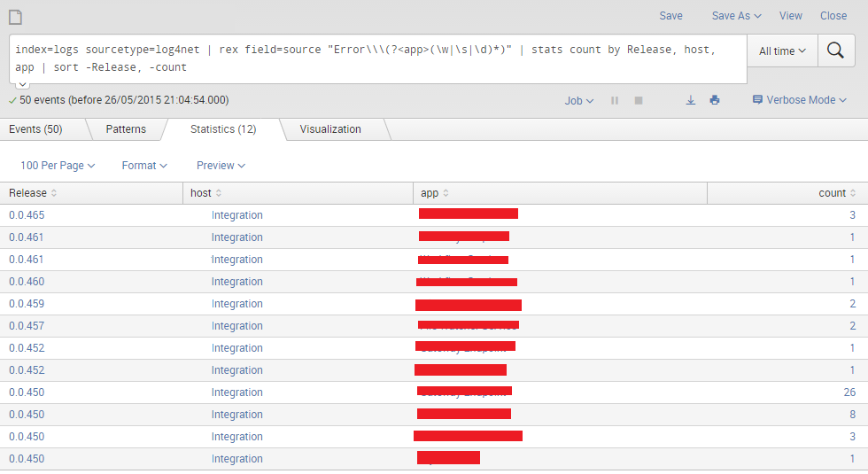Open the Verbose Mode selector
This screenshot has width=868, height=474.
pos(800,100)
